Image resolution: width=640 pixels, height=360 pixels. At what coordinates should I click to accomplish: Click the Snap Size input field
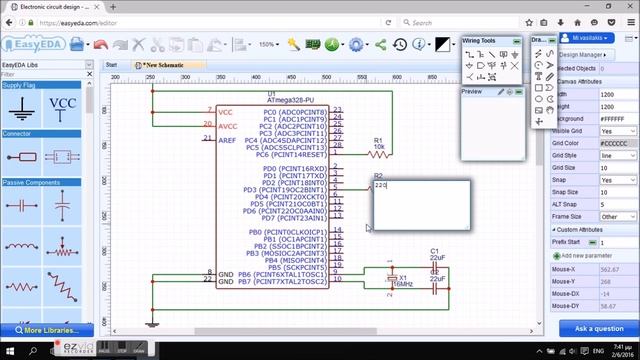(x=618, y=192)
